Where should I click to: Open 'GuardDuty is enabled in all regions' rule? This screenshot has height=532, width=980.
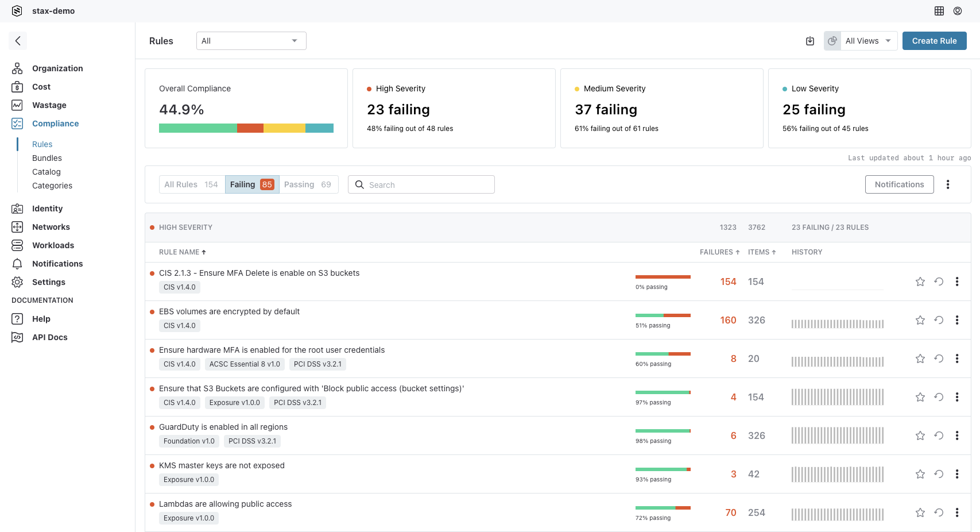[x=223, y=427]
